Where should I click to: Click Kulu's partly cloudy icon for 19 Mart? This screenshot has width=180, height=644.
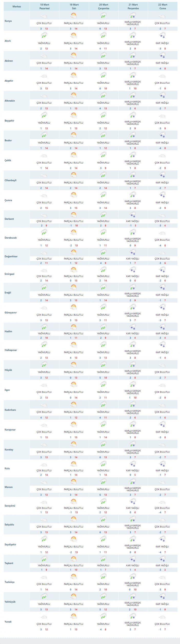74,464
